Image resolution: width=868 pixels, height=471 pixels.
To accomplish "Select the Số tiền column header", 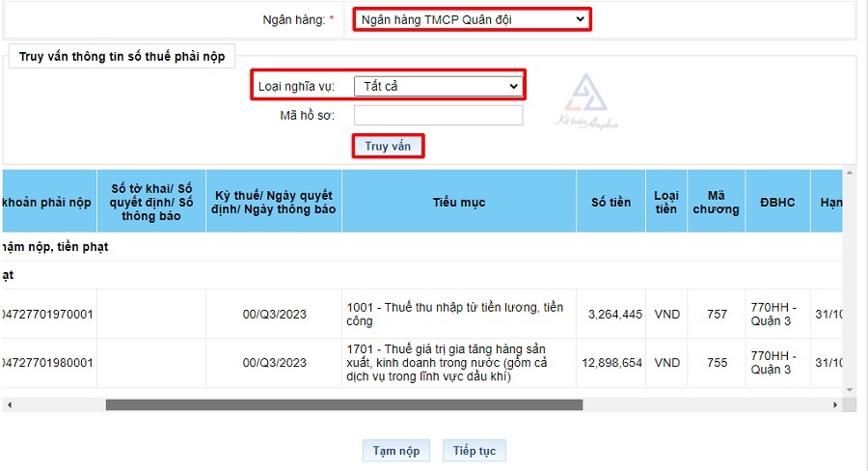I will [x=610, y=202].
